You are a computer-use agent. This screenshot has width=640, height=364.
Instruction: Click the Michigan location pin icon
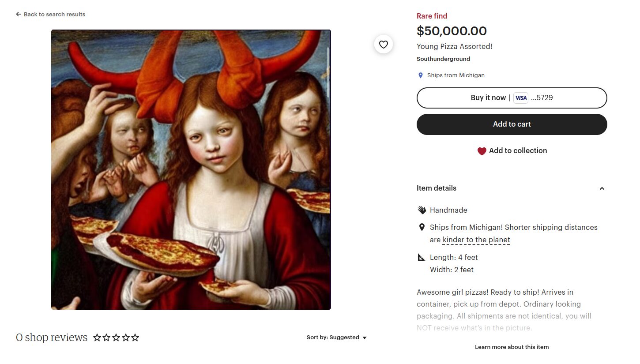[x=421, y=75]
